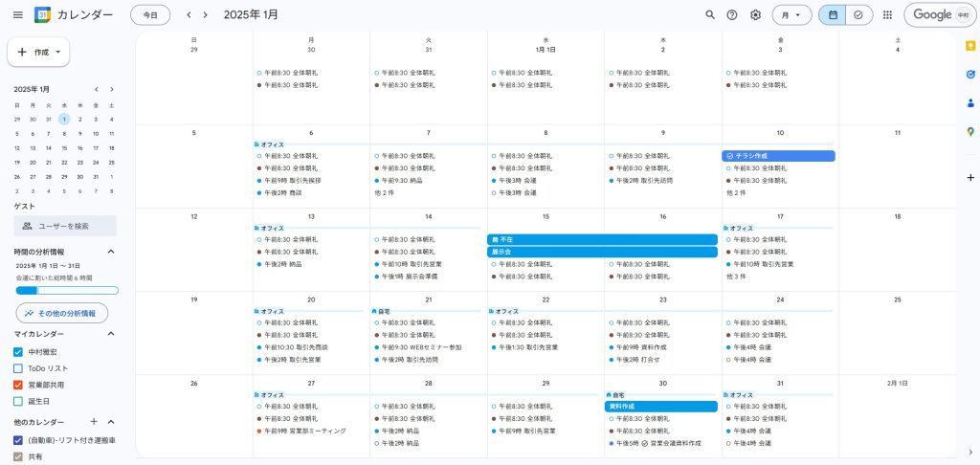Open the Google account avatar
This screenshot has height=465, width=980.
click(963, 15)
